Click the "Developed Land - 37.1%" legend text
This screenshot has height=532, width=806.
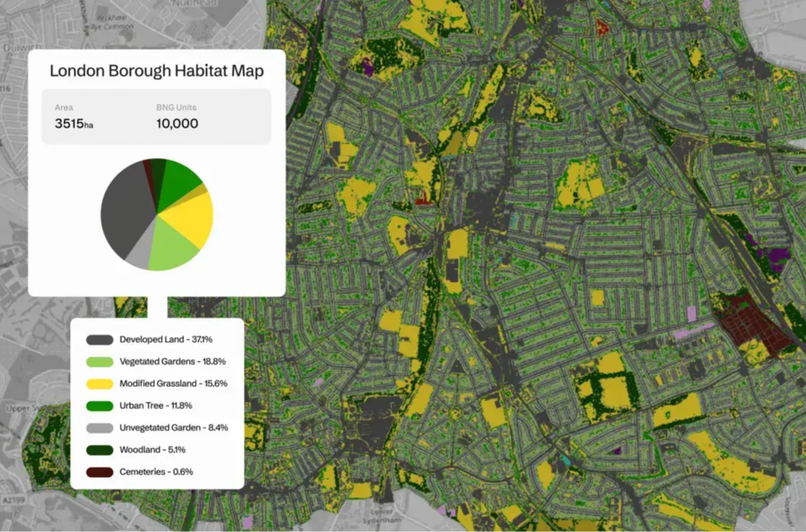tap(166, 340)
